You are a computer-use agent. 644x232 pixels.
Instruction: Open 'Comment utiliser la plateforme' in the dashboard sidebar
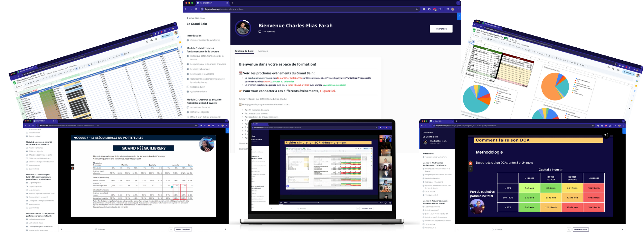click(x=205, y=40)
